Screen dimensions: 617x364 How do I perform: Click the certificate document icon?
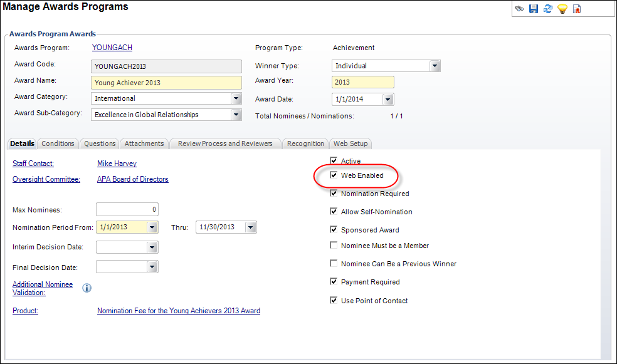(x=577, y=9)
